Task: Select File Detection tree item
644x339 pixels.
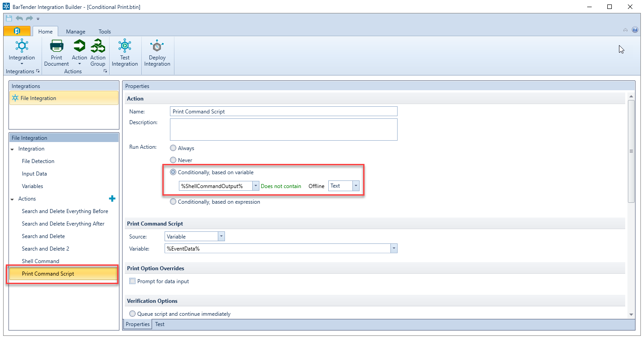Action: pyautogui.click(x=38, y=161)
